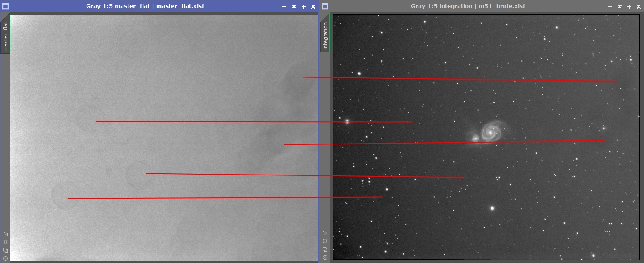Click the diagonal arrow icon in integration window

coord(325,233)
